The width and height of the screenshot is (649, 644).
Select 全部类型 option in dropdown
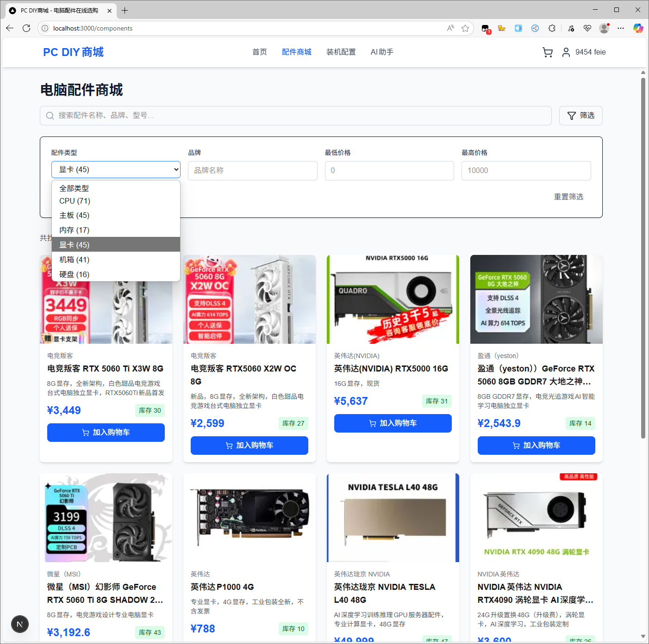pos(74,188)
